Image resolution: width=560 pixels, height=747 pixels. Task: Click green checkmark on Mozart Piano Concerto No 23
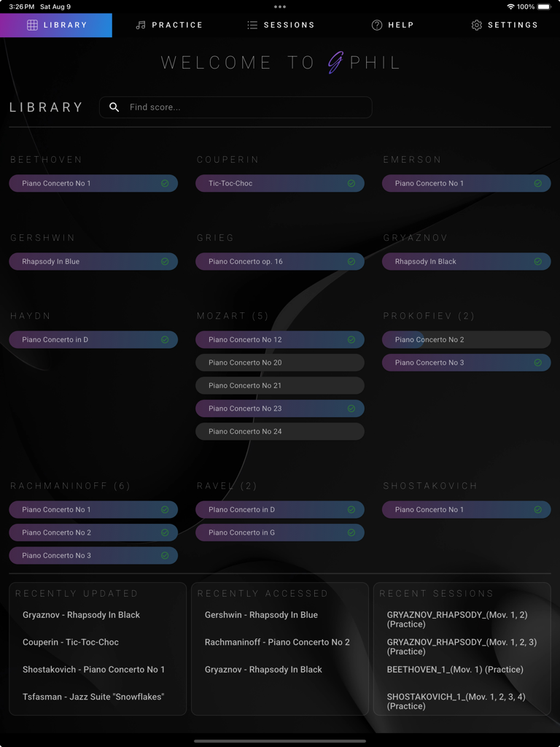pos(351,409)
